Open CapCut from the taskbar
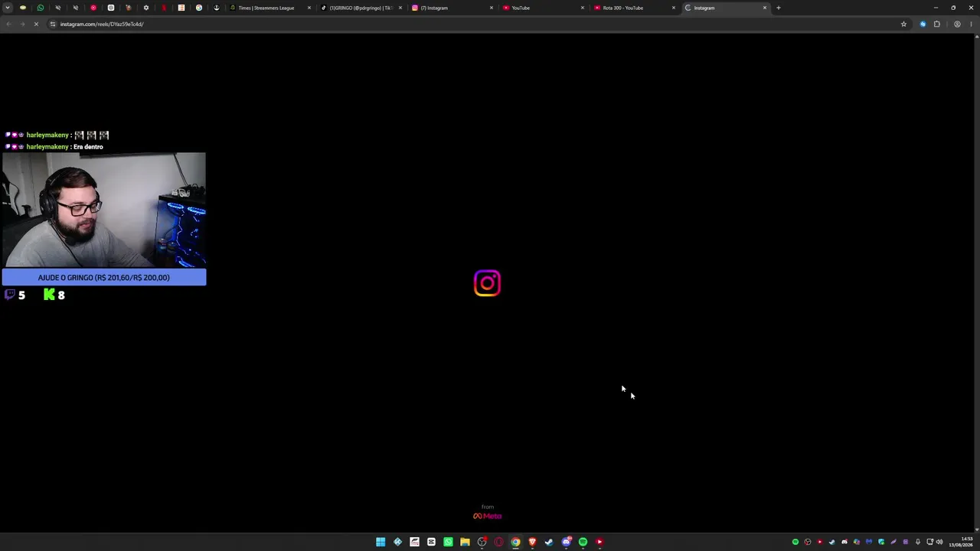This screenshot has height=551, width=980. pos(431,542)
